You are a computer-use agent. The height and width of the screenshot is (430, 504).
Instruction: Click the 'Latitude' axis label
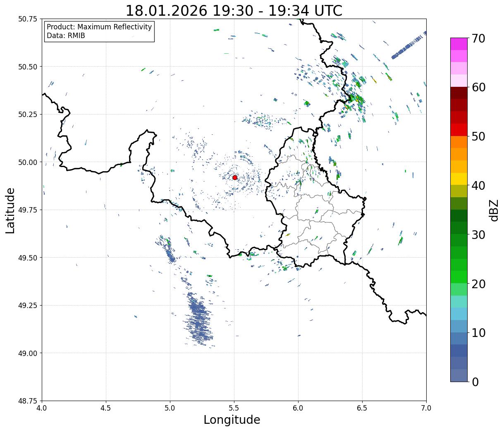coord(10,210)
